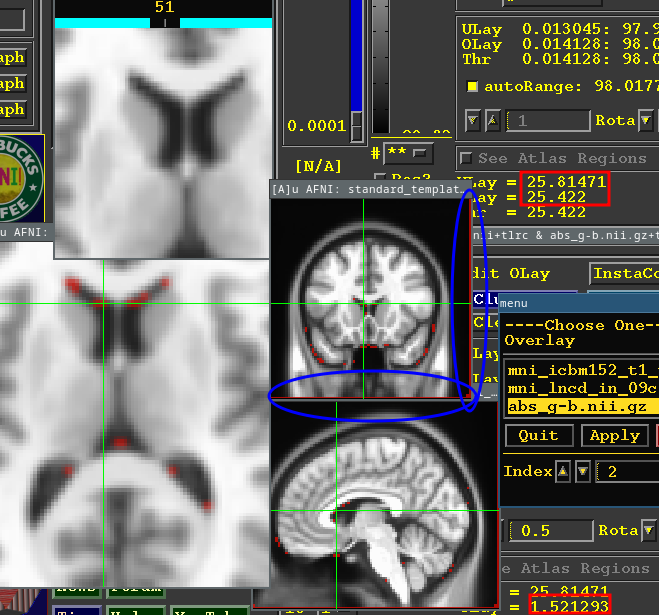The height and width of the screenshot is (615, 659).
Task: Click the 0.5 range input field
Action: pos(548,531)
